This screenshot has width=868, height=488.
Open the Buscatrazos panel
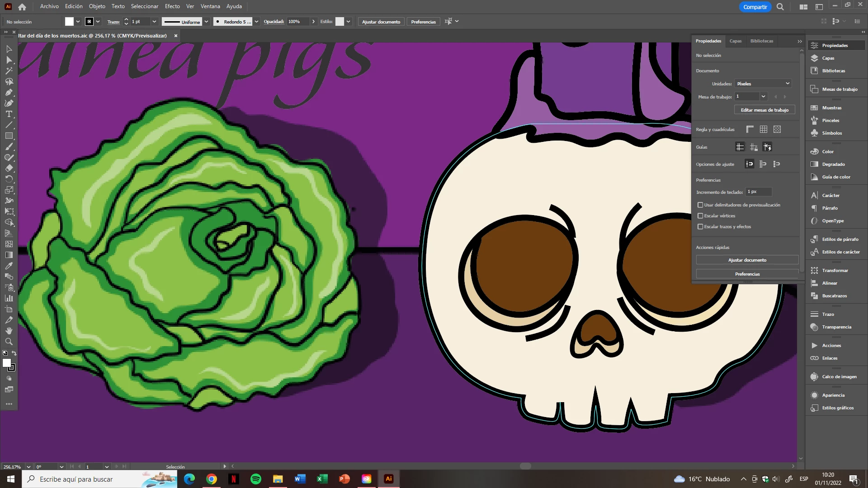(x=834, y=296)
